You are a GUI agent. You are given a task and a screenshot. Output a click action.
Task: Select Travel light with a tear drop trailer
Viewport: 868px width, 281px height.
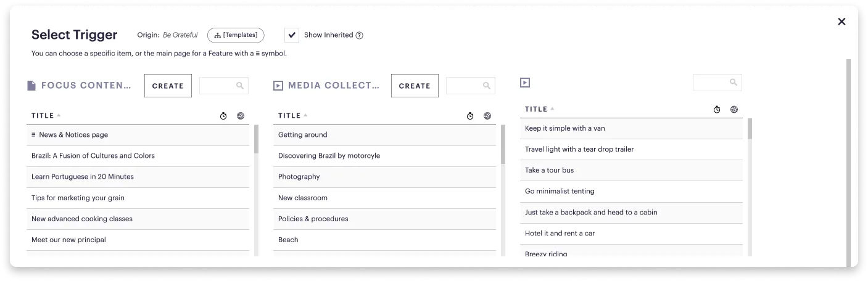[x=631, y=150]
